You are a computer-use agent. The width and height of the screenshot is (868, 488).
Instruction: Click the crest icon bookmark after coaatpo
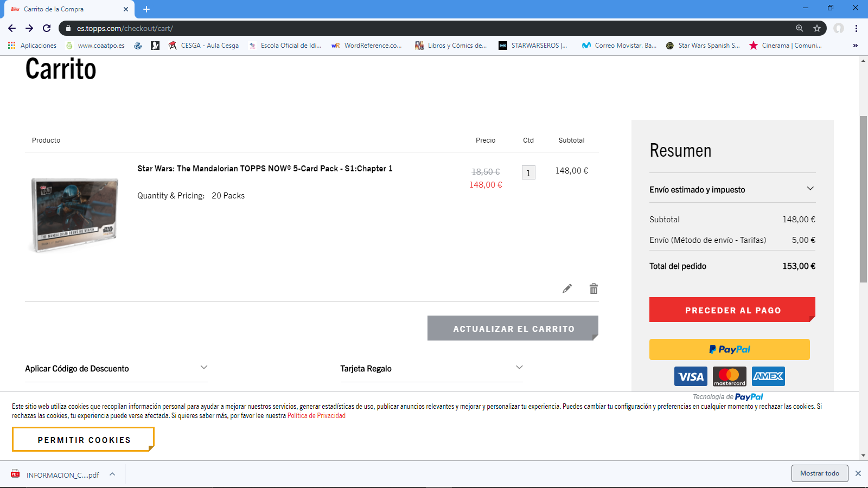[x=138, y=46]
